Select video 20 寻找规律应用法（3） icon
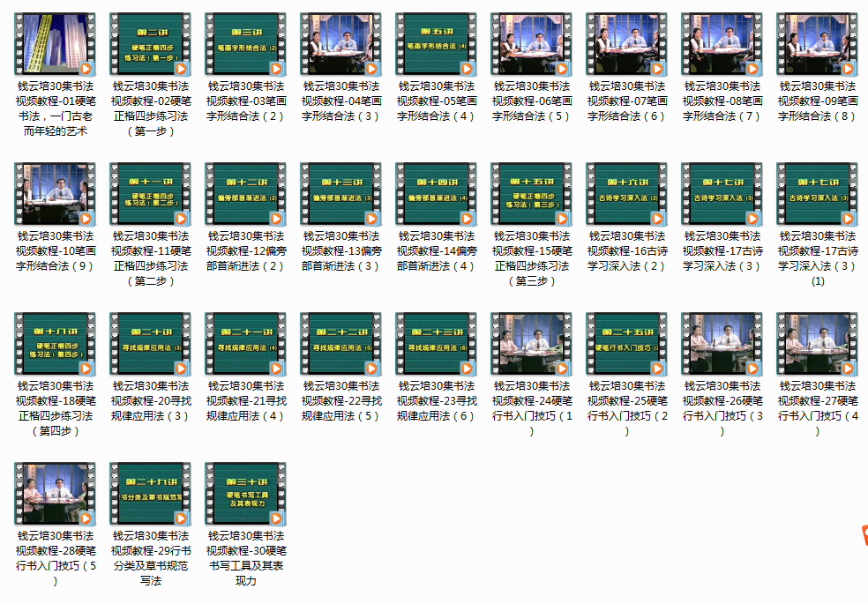This screenshot has width=868, height=604. (x=150, y=344)
